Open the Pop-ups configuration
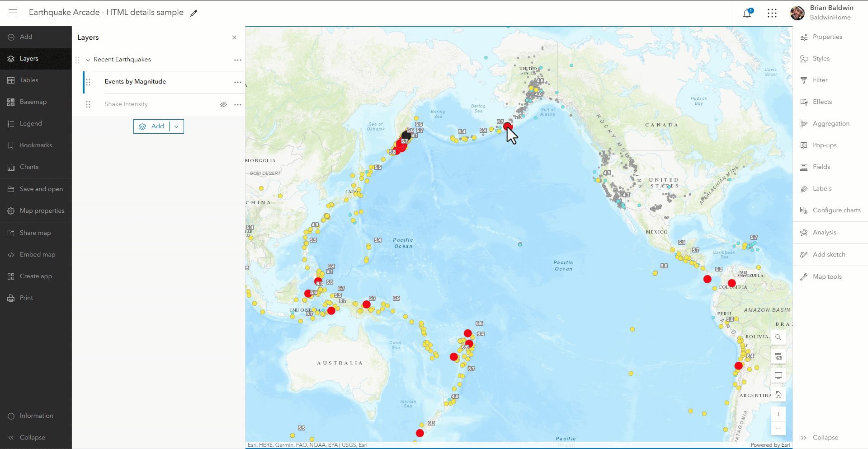This screenshot has width=868, height=449. click(x=825, y=145)
